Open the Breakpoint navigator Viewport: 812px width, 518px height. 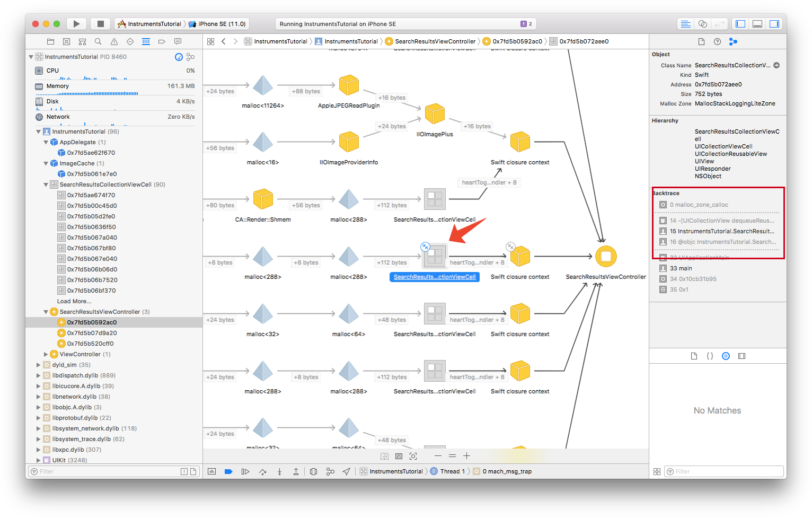click(162, 41)
